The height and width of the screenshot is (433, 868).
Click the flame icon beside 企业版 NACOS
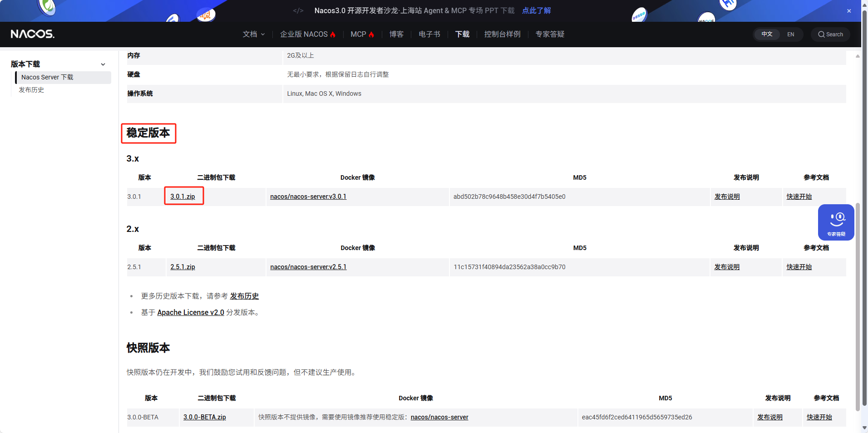[x=333, y=34]
